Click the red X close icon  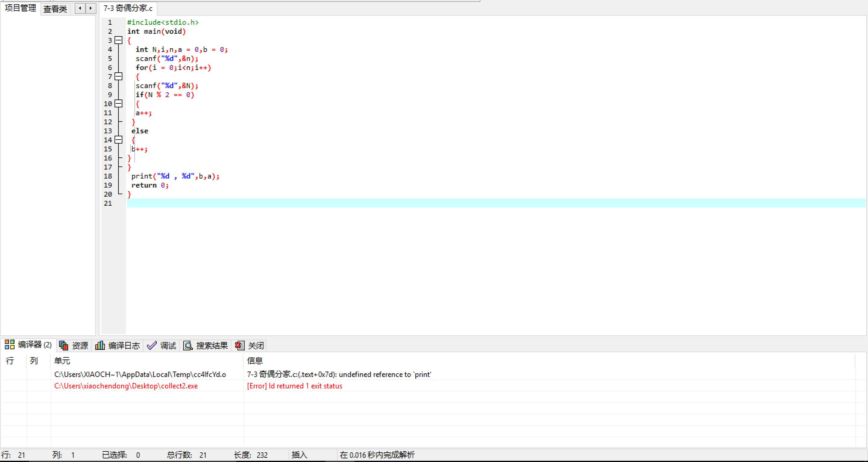(x=240, y=345)
